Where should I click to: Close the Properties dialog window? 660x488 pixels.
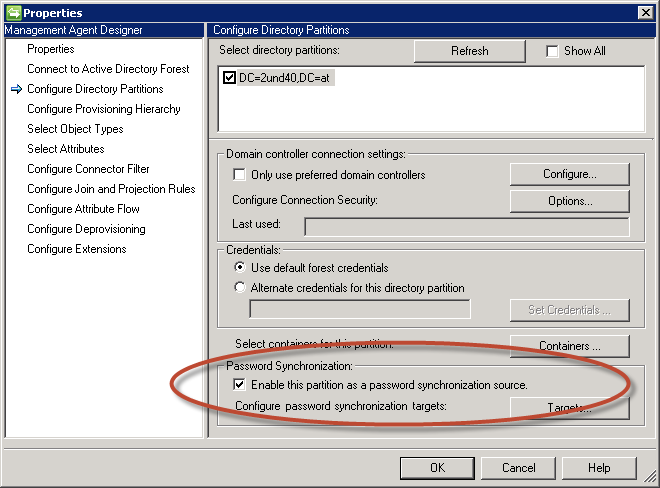click(x=646, y=11)
